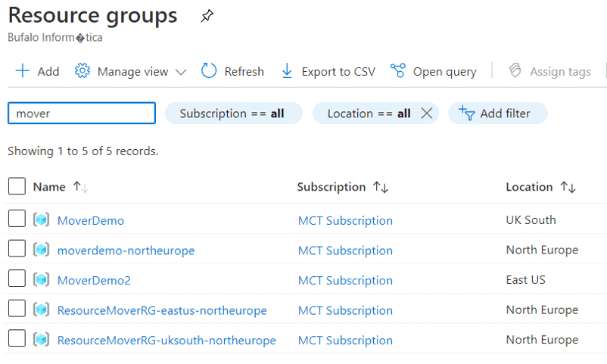The image size is (607, 364).
Task: Open the Manage view gear icon
Action: pyautogui.click(x=82, y=71)
